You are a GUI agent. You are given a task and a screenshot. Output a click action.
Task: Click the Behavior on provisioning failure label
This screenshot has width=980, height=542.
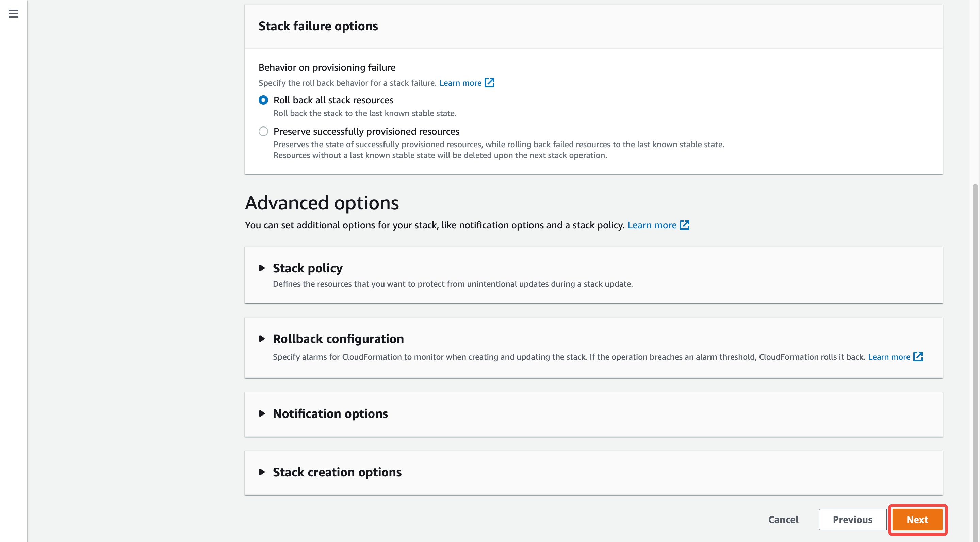point(327,67)
